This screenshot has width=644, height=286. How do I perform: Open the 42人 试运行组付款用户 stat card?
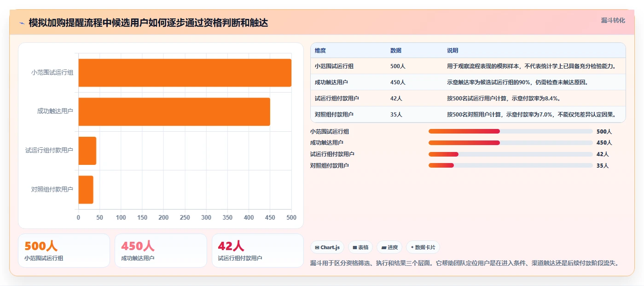coord(258,251)
